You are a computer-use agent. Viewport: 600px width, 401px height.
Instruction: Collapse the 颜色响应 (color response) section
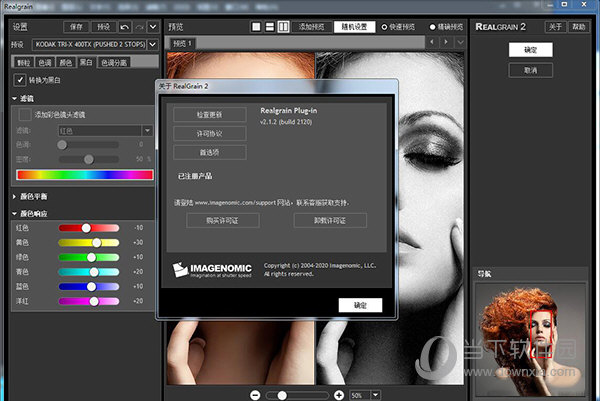14,214
